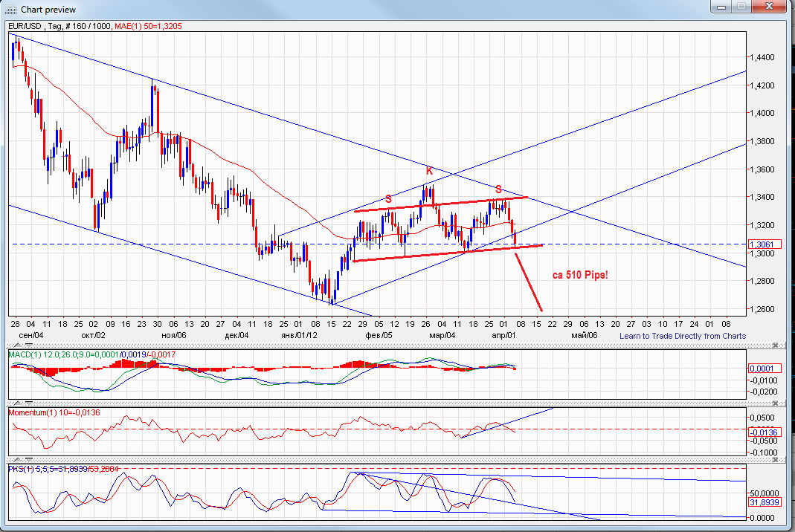Click the 1,4200 price axis label
This screenshot has height=532, width=795.
pos(762,85)
